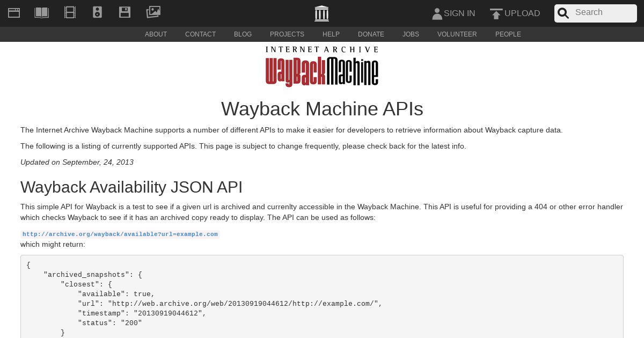This screenshot has height=338, width=644.
Task: Open the PROJECTS menu item
Action: (x=287, y=34)
